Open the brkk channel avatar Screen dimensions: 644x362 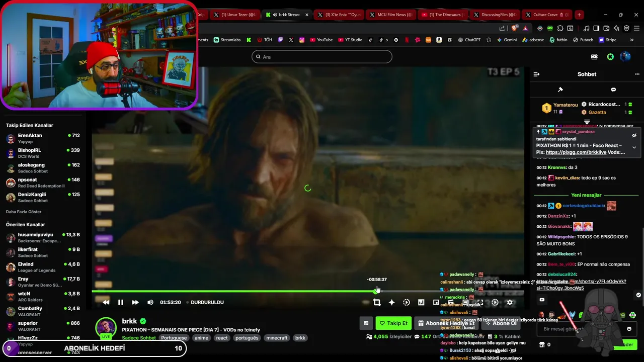(x=106, y=328)
